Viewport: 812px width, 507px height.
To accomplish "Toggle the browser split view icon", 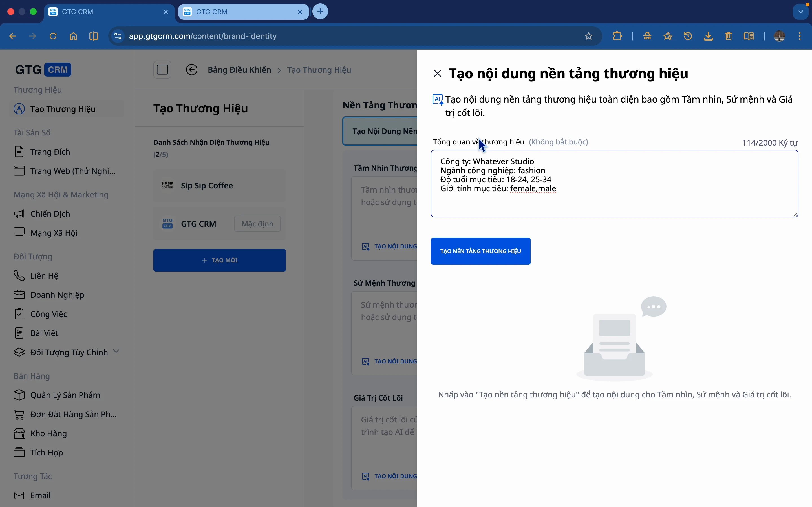I will coord(94,36).
